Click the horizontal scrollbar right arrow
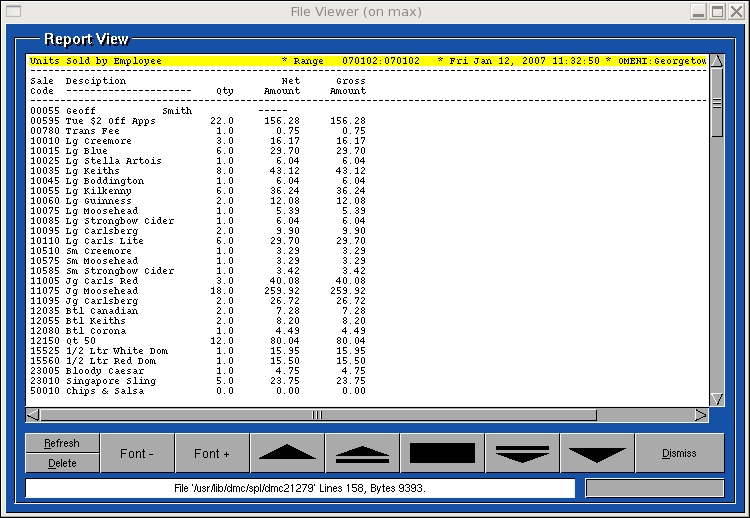Viewport: 750px width, 518px height. tap(701, 415)
